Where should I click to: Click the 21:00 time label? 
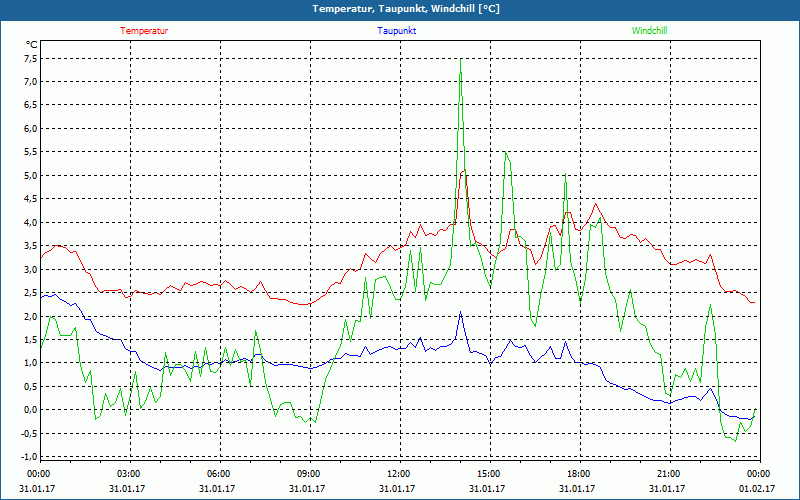point(668,474)
